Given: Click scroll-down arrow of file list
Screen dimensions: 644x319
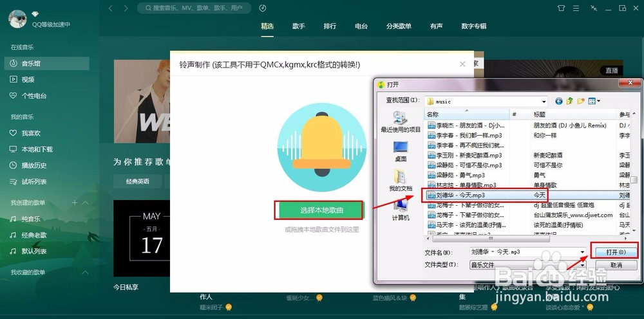Looking at the screenshot, I should [x=634, y=232].
